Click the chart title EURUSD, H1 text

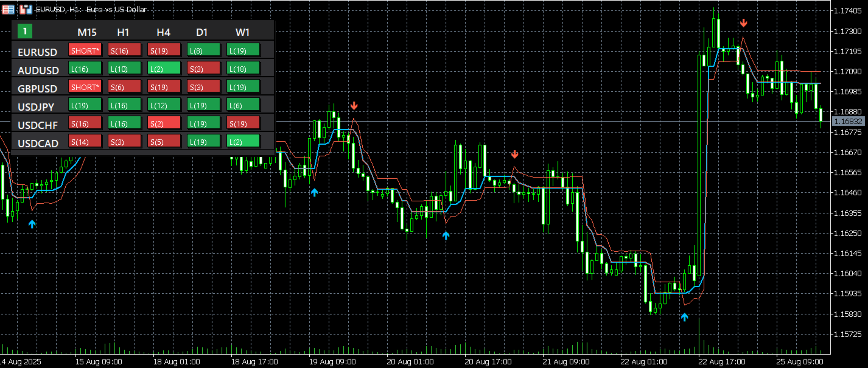[59, 10]
